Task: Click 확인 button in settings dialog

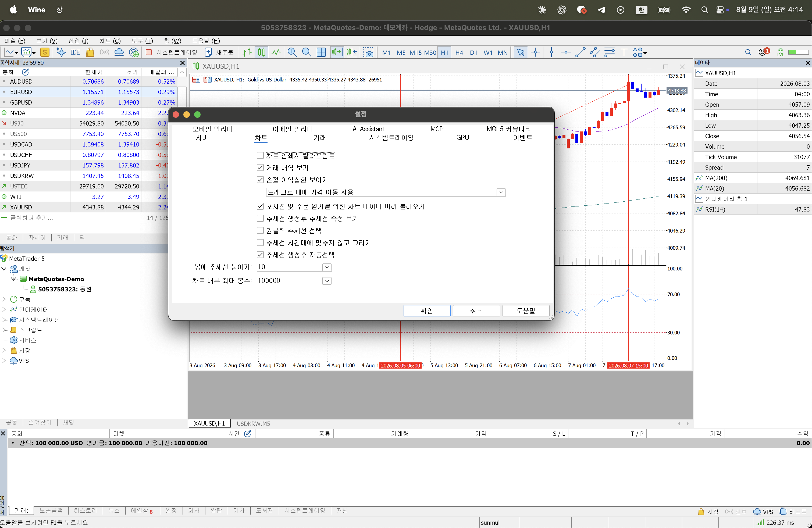Action: 427,311
